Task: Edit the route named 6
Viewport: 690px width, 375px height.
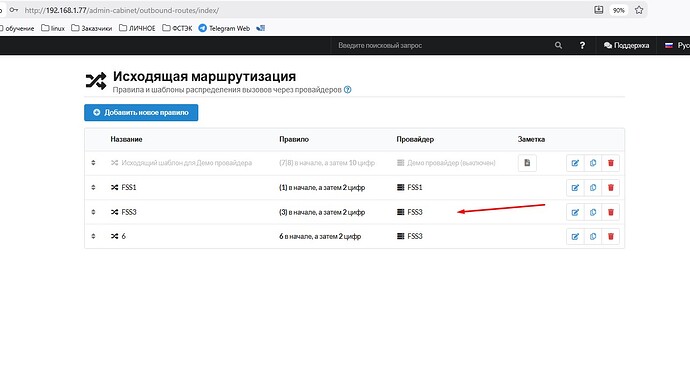Action: point(575,236)
